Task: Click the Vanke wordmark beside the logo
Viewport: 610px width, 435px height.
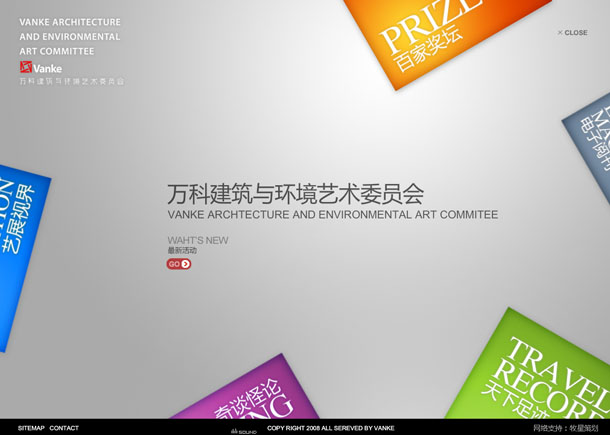Action: [47, 68]
